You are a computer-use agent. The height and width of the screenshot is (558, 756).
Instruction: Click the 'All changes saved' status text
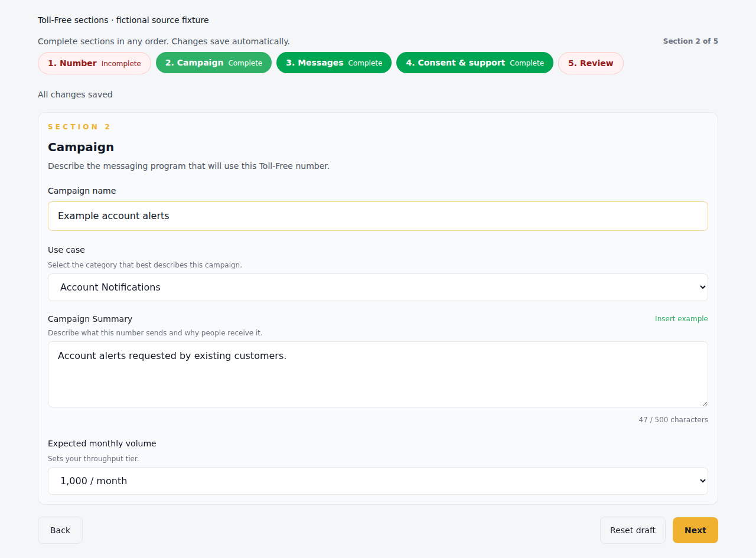point(75,94)
